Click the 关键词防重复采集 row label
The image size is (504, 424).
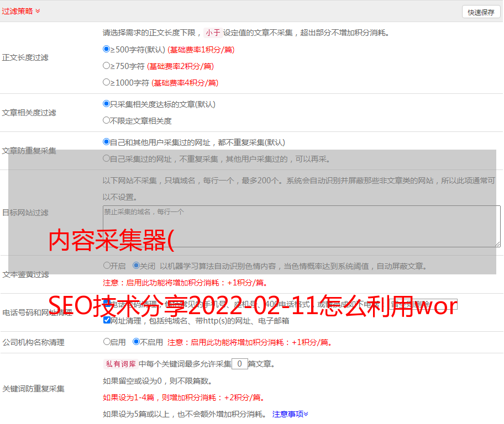33,389
